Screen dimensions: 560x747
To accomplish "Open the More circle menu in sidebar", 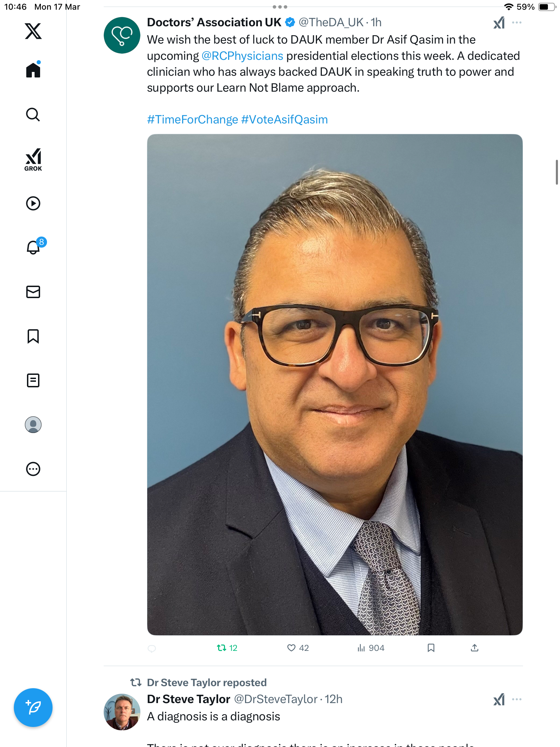I will (x=33, y=469).
